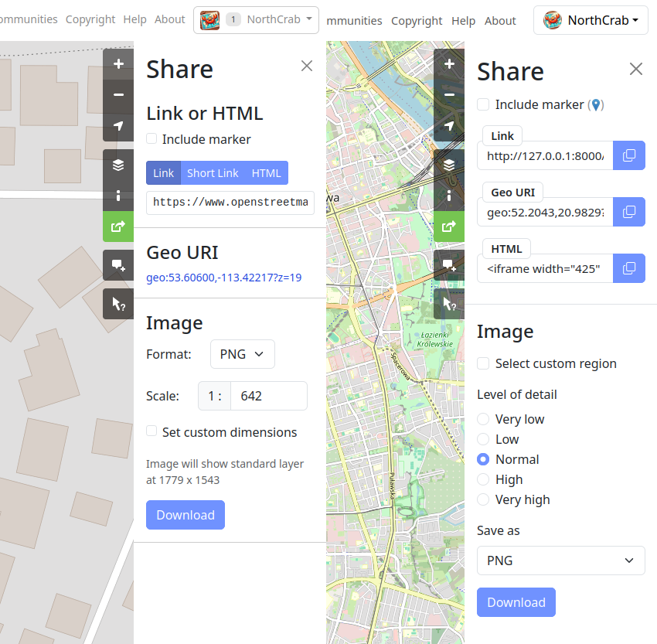Show my location on right map
The height and width of the screenshot is (644, 657).
tap(449, 126)
